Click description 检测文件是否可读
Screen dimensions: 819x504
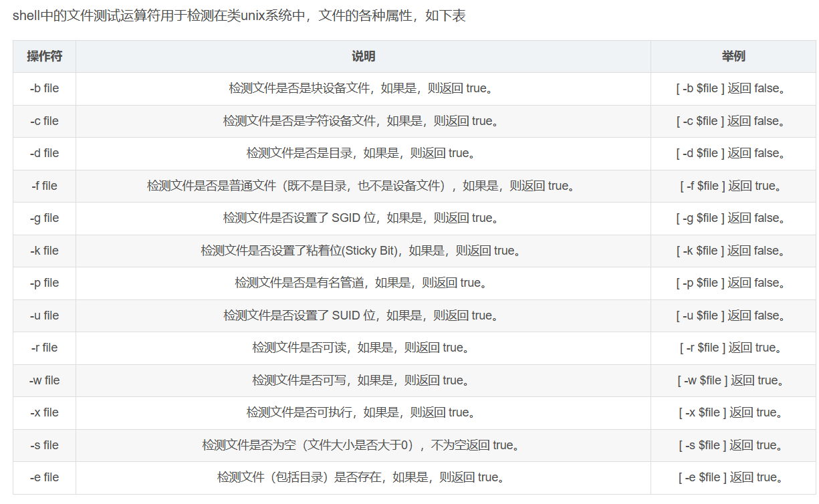(x=363, y=348)
